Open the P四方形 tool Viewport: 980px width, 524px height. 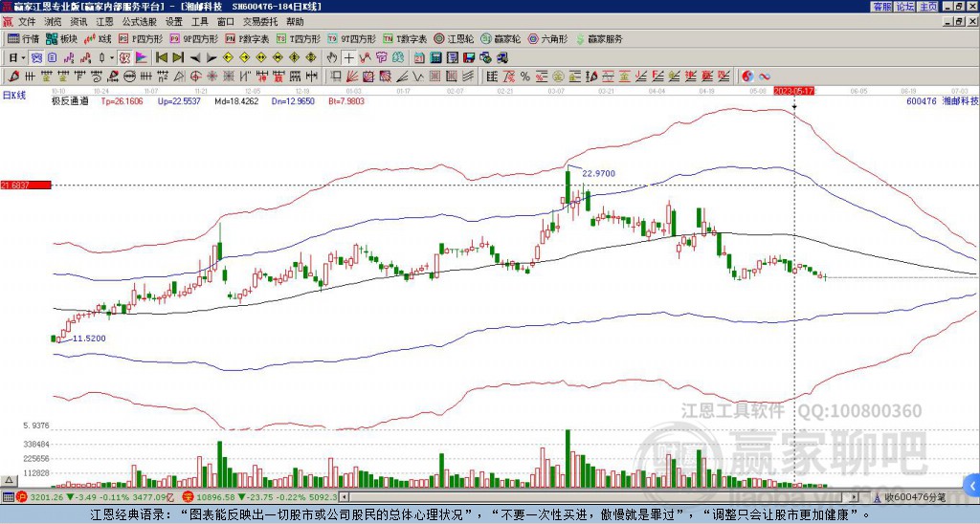click(141, 38)
